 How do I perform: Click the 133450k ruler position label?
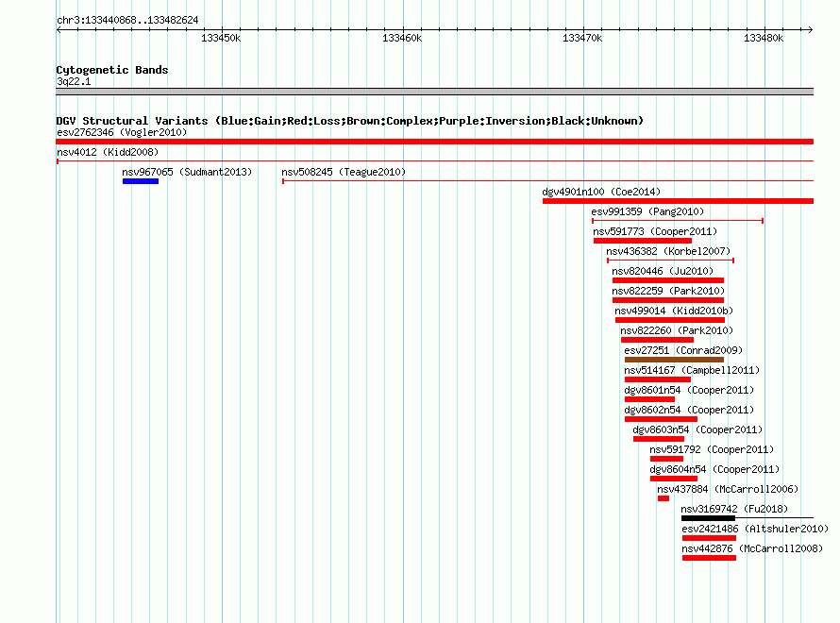click(x=221, y=38)
